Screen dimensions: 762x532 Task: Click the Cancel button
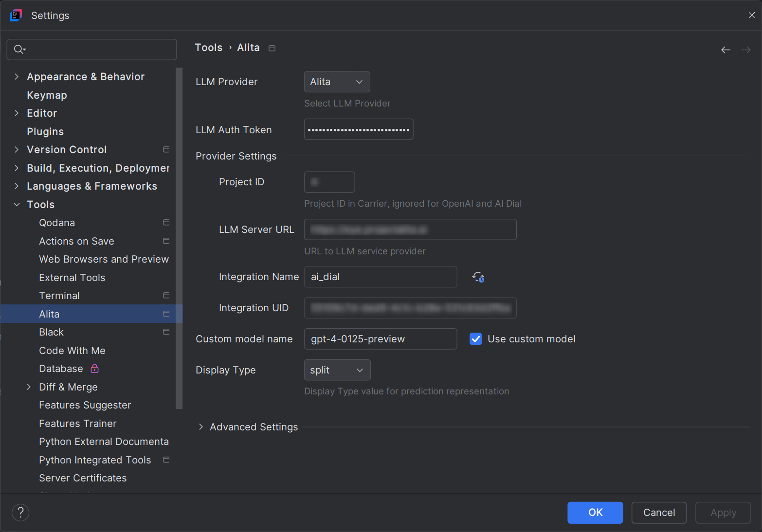coord(659,513)
